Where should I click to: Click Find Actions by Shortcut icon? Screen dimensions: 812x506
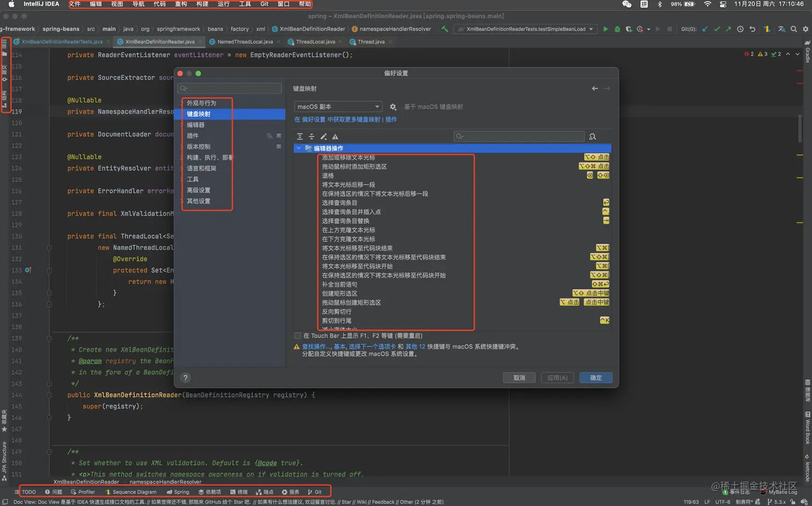[592, 137]
